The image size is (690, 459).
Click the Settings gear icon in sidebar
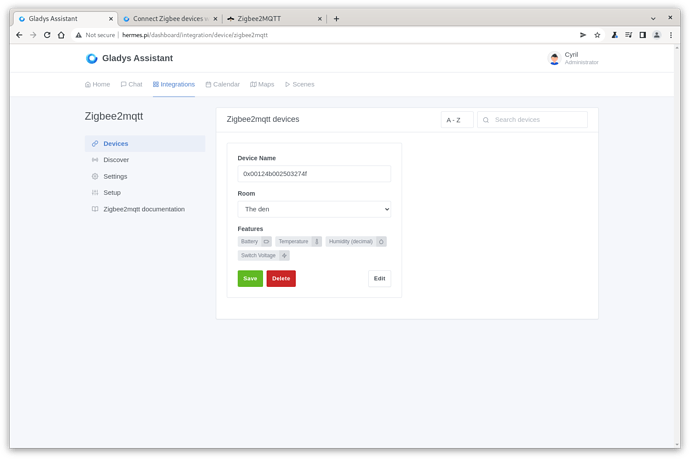point(95,176)
